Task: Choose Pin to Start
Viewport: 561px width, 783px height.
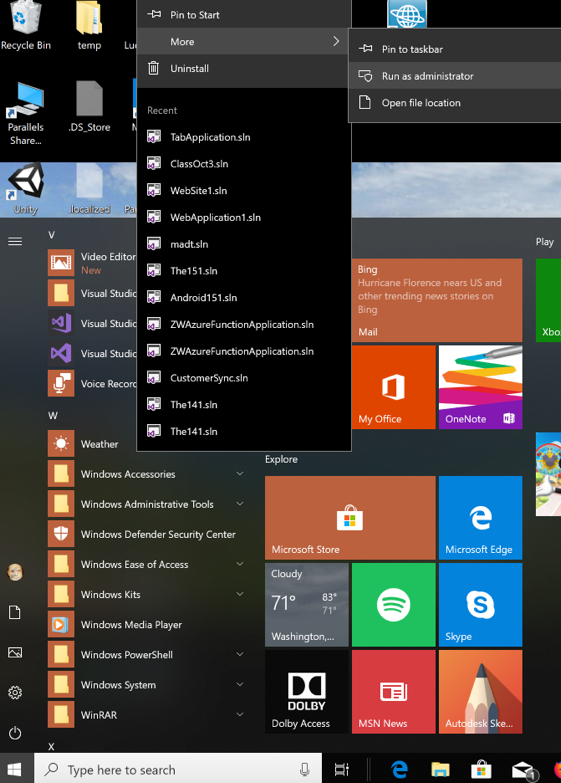Action: pyautogui.click(x=244, y=14)
